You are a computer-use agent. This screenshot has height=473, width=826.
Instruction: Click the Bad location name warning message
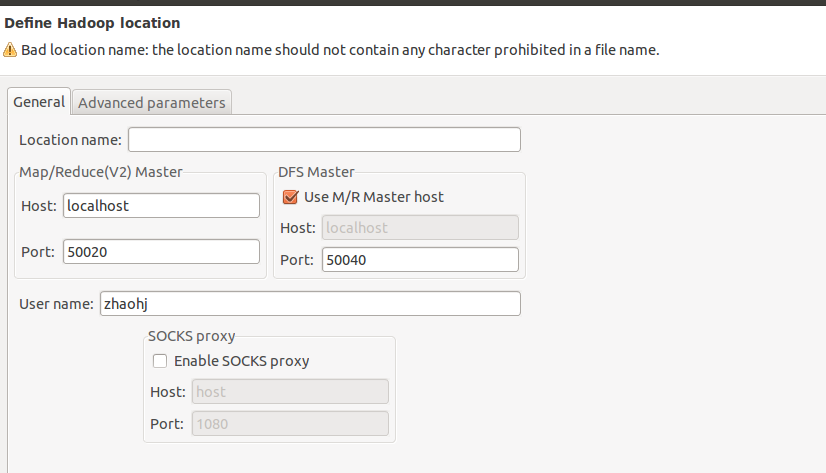tap(340, 50)
